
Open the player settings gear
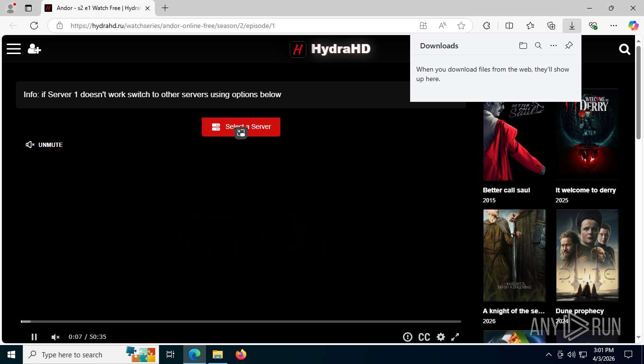(441, 337)
